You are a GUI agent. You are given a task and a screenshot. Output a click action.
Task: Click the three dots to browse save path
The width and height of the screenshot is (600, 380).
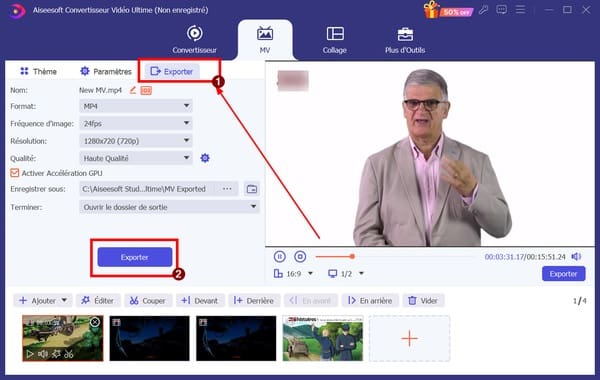tap(227, 189)
